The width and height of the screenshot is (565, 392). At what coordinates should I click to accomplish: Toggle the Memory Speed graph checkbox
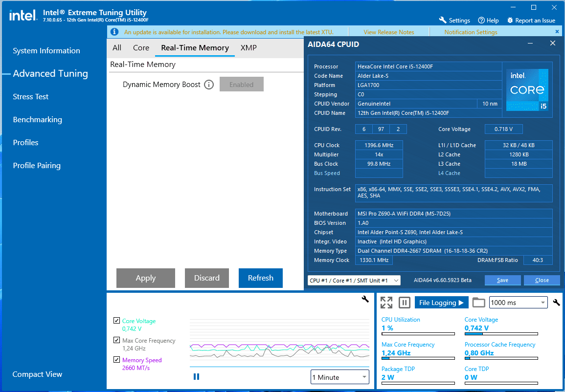click(x=116, y=359)
